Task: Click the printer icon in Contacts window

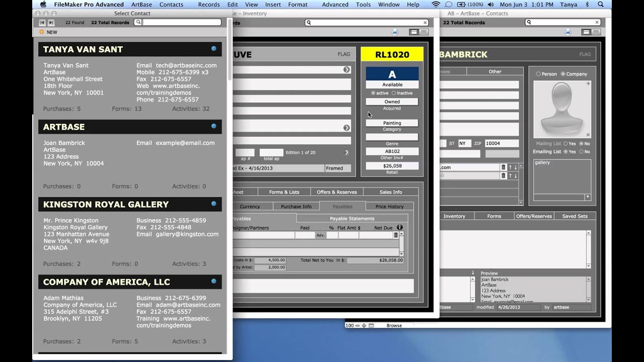Action: (x=568, y=32)
